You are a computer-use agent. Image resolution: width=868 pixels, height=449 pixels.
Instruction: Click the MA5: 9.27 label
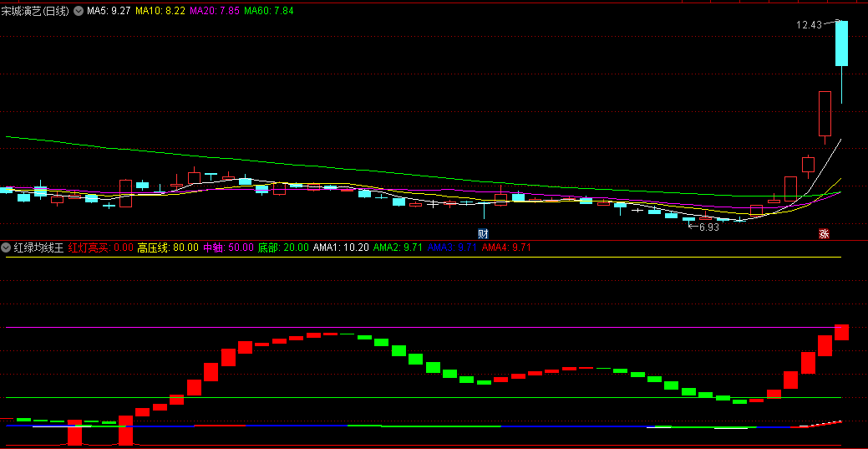[109, 11]
